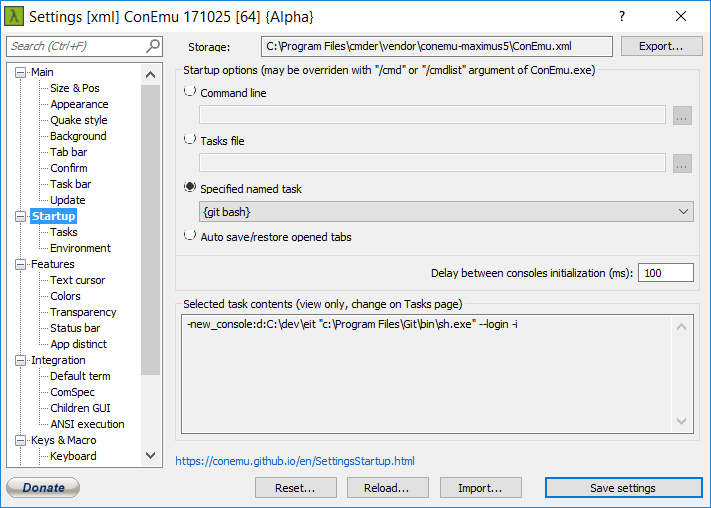Select the Specified named task option
Viewport: 711px width, 508px height.
(190, 188)
